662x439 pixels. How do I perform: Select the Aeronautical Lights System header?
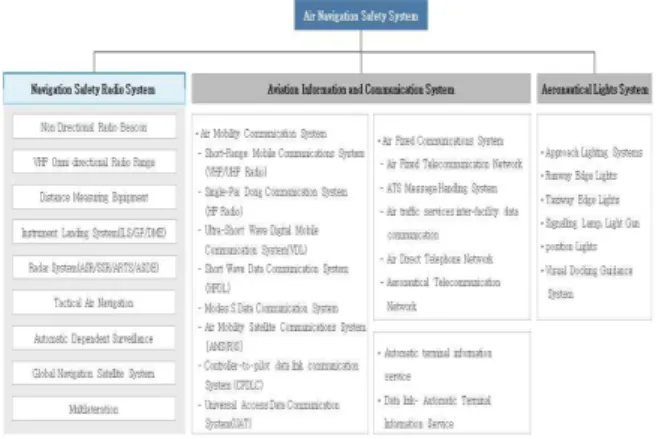coord(594,89)
